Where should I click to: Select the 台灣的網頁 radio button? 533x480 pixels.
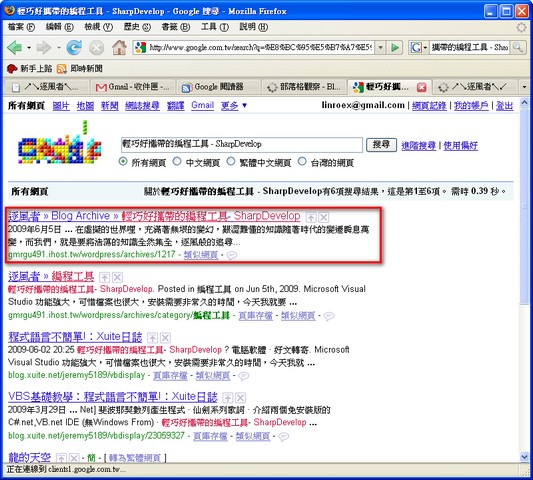point(302,161)
